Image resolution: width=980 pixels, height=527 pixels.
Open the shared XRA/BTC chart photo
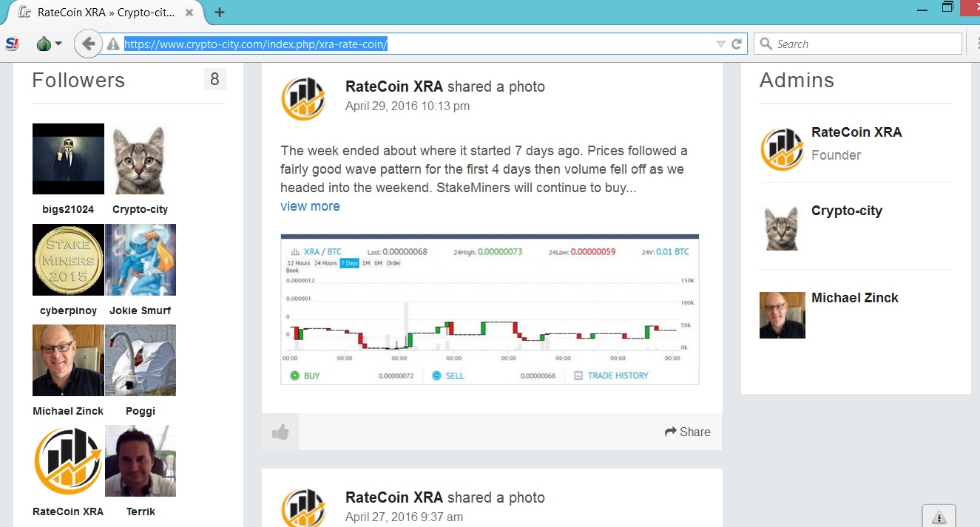[490, 309]
